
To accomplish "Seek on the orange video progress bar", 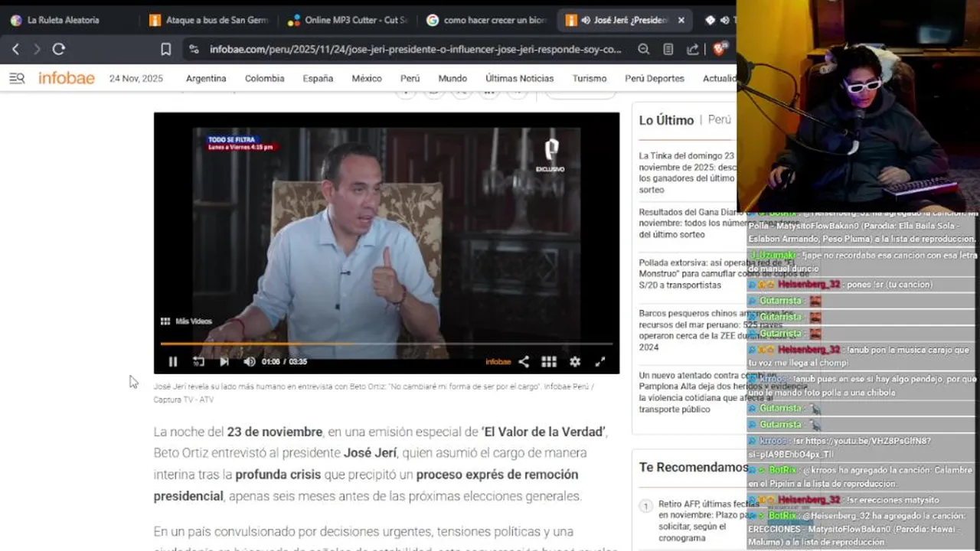I will [x=387, y=344].
